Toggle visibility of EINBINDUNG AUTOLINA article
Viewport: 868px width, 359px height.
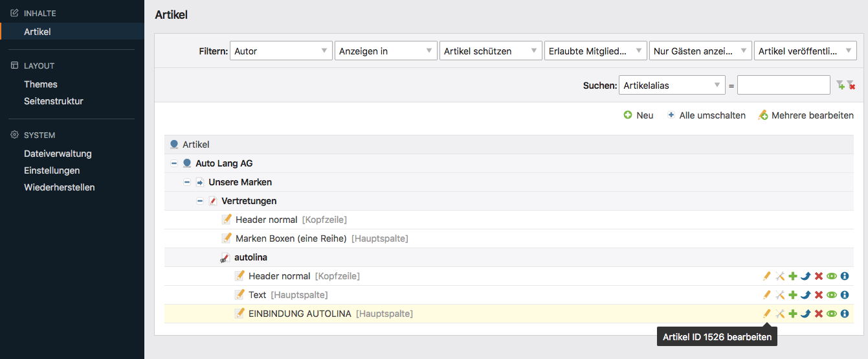[832, 314]
